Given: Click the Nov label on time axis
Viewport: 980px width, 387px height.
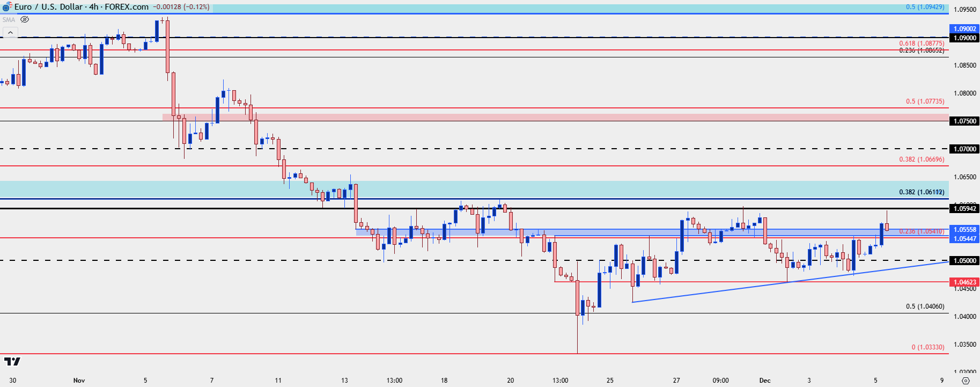Looking at the screenshot, I should pos(79,380).
